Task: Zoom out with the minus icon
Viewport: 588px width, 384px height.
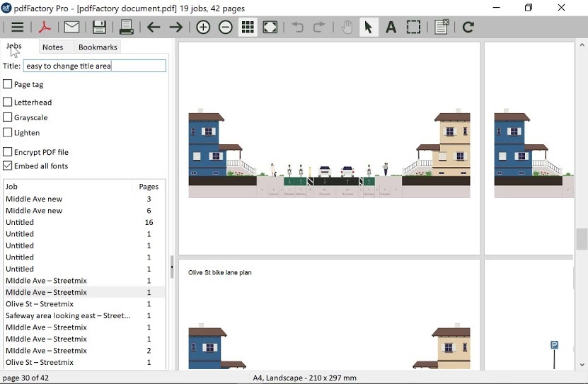Action: click(x=226, y=28)
